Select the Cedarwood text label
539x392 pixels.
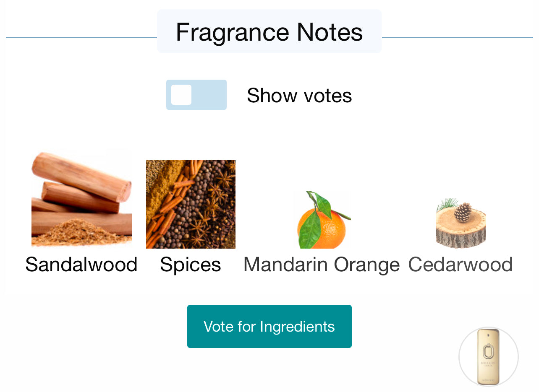click(x=461, y=265)
